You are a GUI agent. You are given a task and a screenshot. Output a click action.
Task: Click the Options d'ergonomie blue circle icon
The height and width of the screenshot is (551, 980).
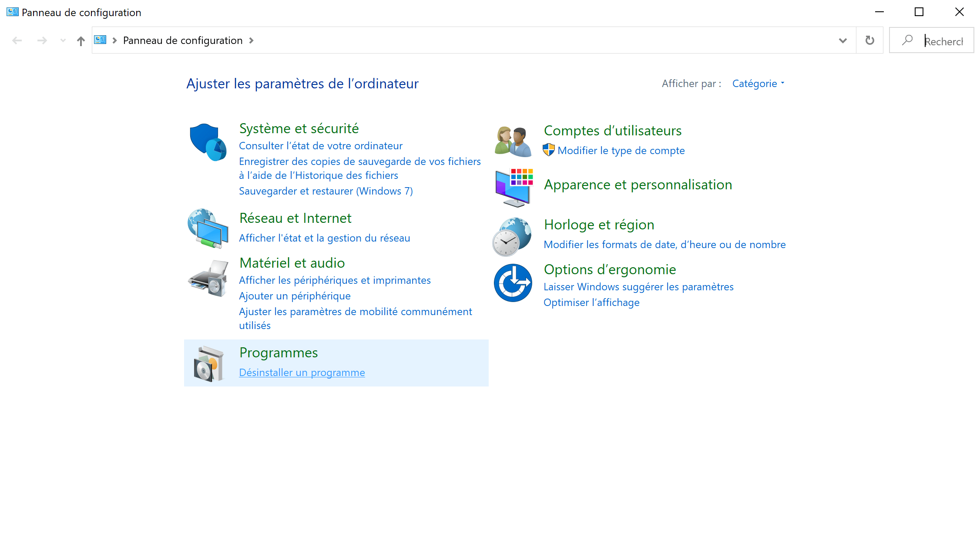[513, 283]
